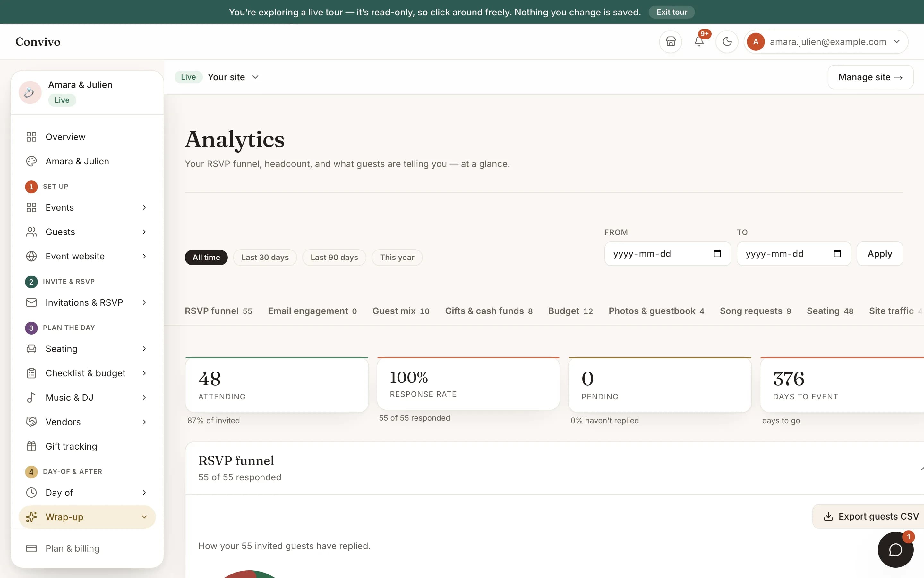Switch to the RSVP funnel tab
This screenshot has width=924, height=578.
pyautogui.click(x=218, y=311)
